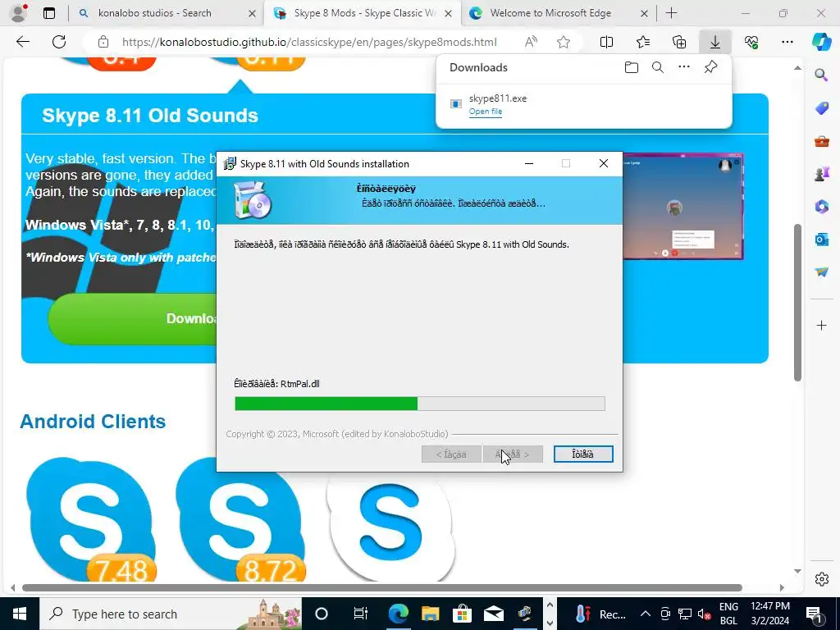Close the konalobo studios Search tab
The image size is (840, 630).
pos(252,14)
